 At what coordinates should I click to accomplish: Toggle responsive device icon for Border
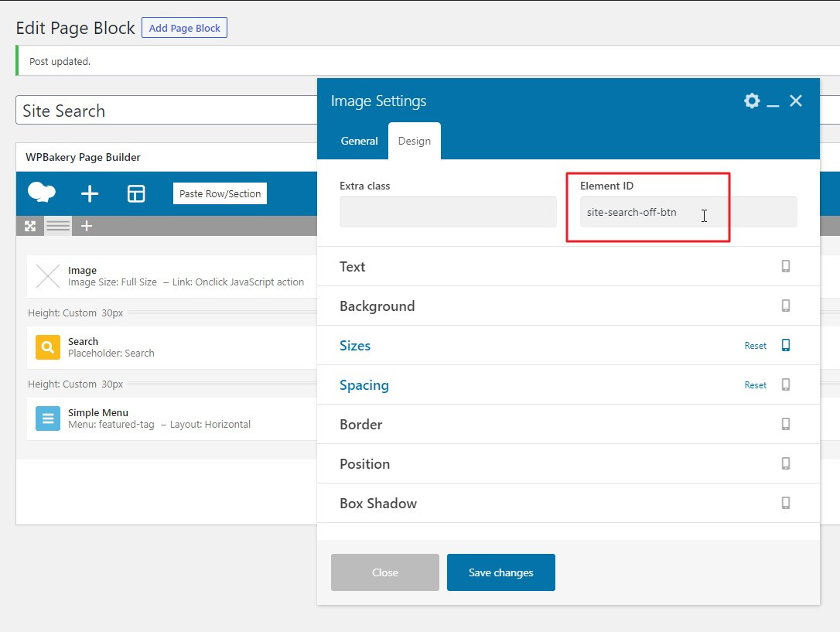(785, 424)
